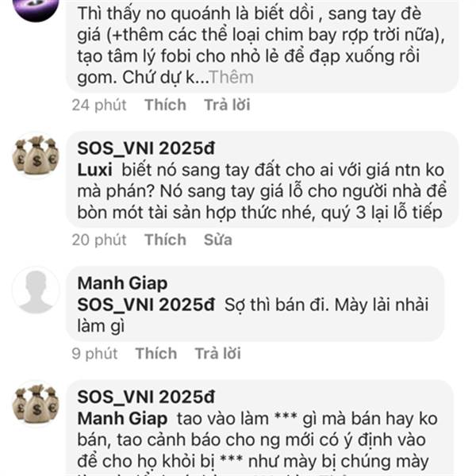Open the Manh Giap default silhouette avatar
The width and height of the screenshot is (476, 476).
pyautogui.click(x=36, y=291)
